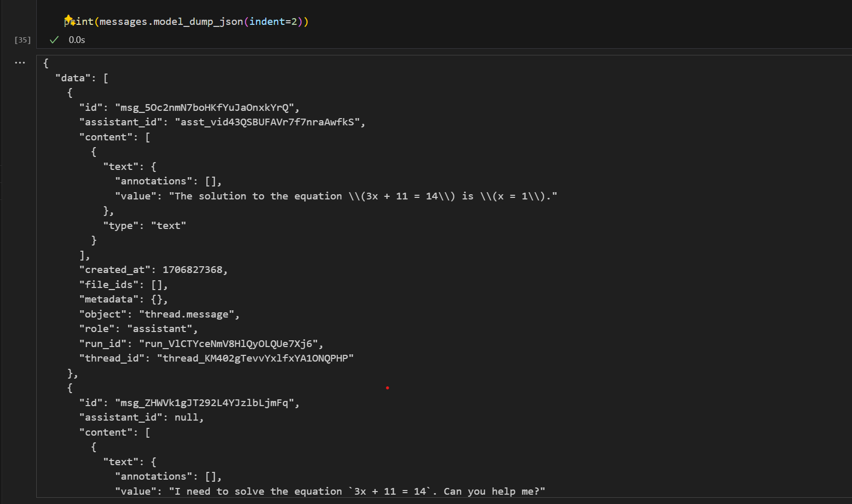Click the green execution success checkmark
The image size is (852, 504).
54,40
